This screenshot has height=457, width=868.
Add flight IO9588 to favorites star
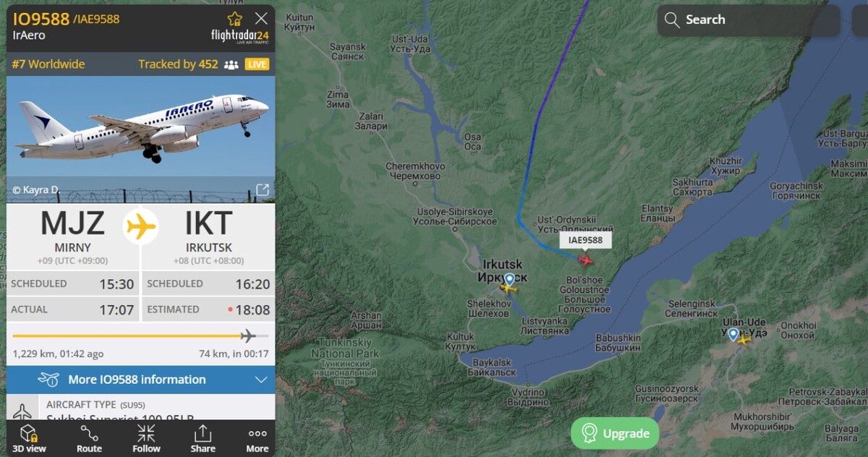point(235,19)
